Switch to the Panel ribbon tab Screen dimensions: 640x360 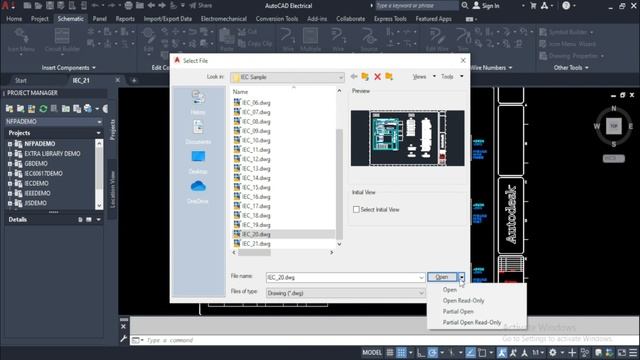click(99, 19)
